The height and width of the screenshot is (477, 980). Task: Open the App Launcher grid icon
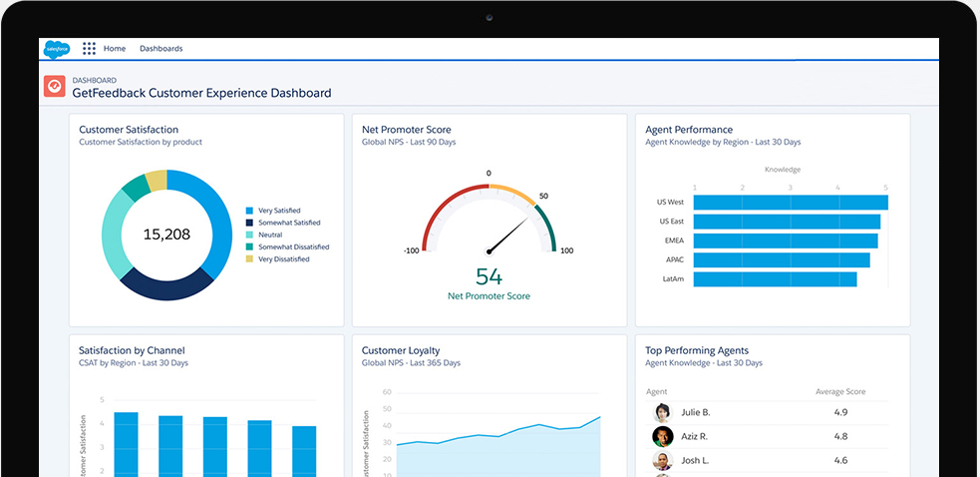click(x=90, y=48)
